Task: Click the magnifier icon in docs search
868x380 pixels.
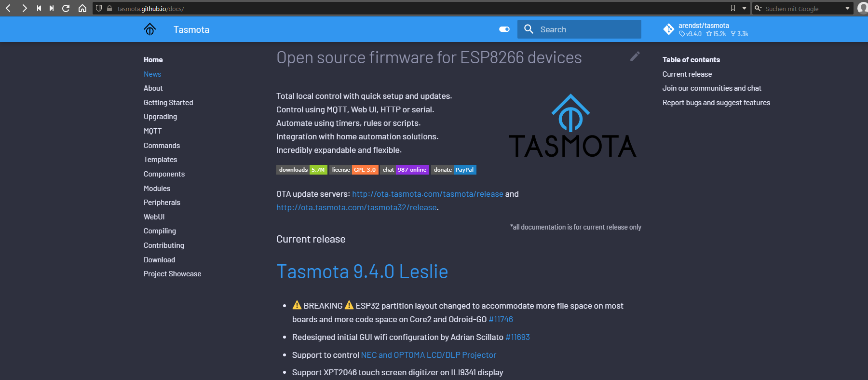Action: [x=529, y=29]
